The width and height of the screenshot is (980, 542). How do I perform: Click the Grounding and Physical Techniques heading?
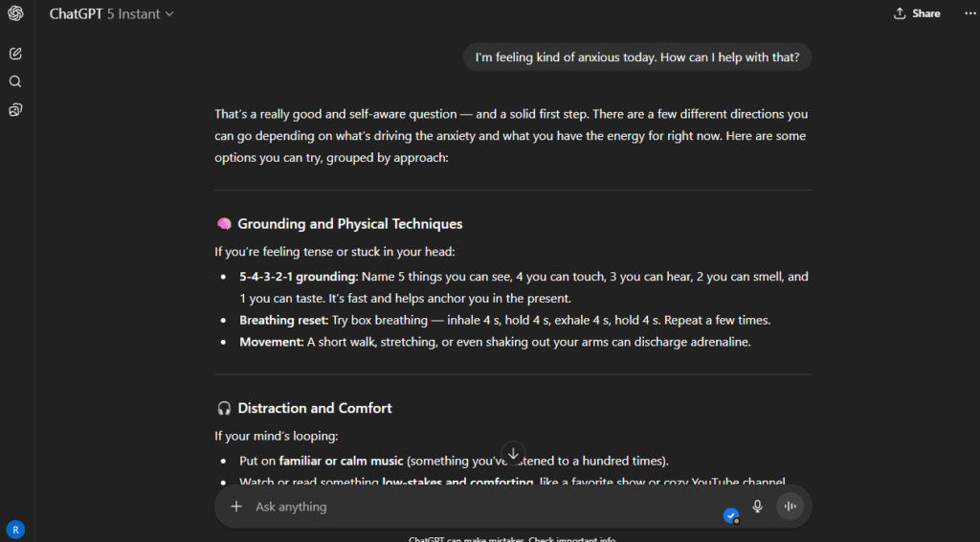349,224
